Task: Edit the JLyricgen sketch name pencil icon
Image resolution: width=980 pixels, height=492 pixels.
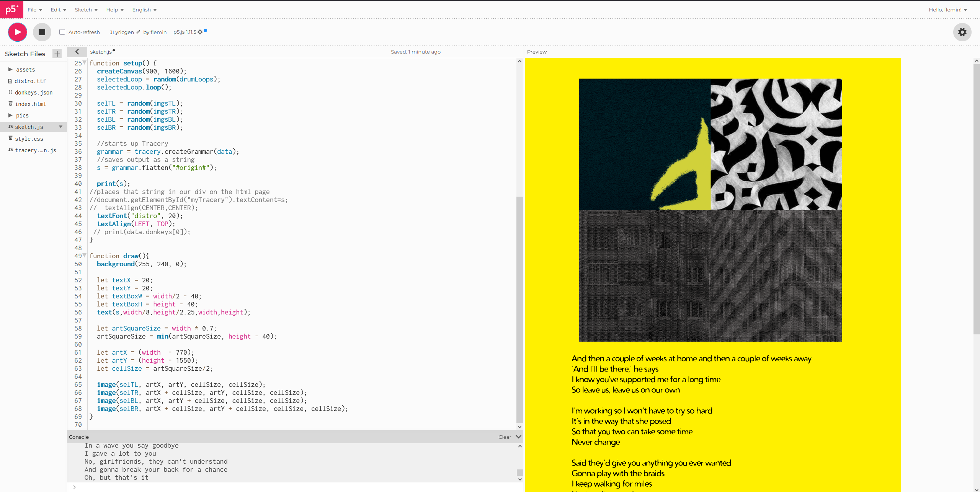Action: 138,32
